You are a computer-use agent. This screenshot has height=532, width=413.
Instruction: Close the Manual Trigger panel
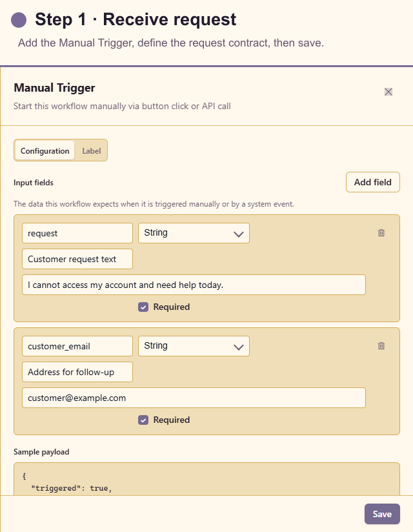tap(388, 92)
